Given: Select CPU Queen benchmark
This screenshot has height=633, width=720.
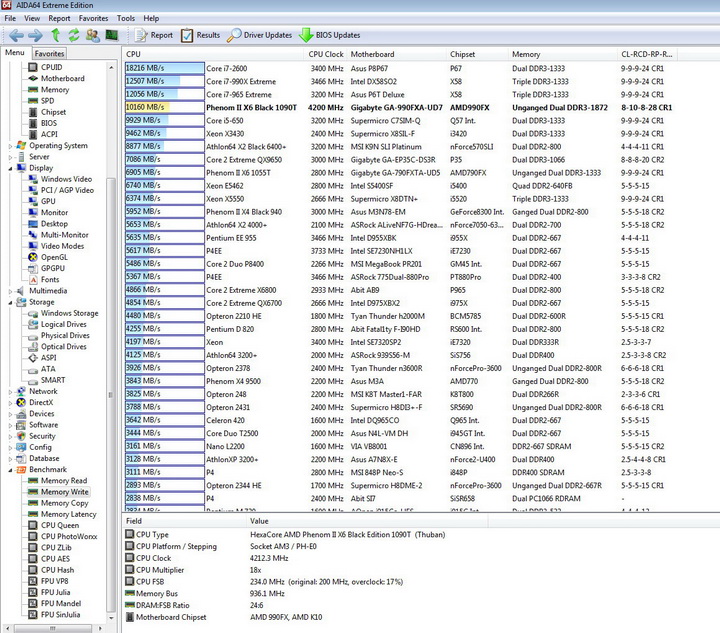Looking at the screenshot, I should (x=60, y=525).
